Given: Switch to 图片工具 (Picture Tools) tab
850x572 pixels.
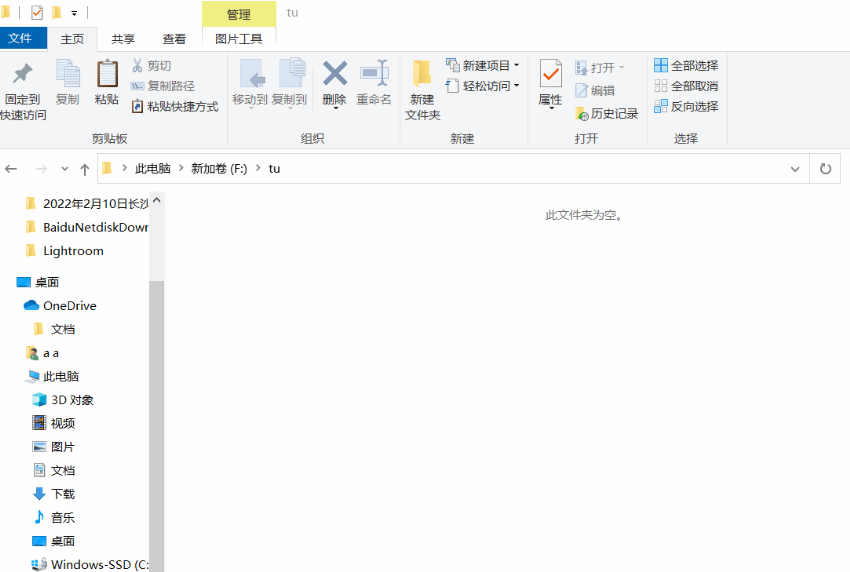Looking at the screenshot, I should (239, 39).
